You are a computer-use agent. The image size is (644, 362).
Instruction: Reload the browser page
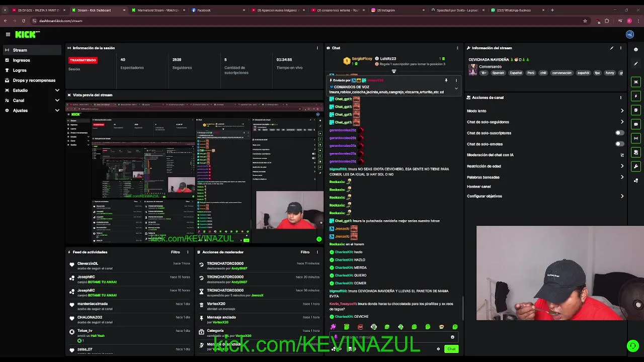(x=23, y=21)
